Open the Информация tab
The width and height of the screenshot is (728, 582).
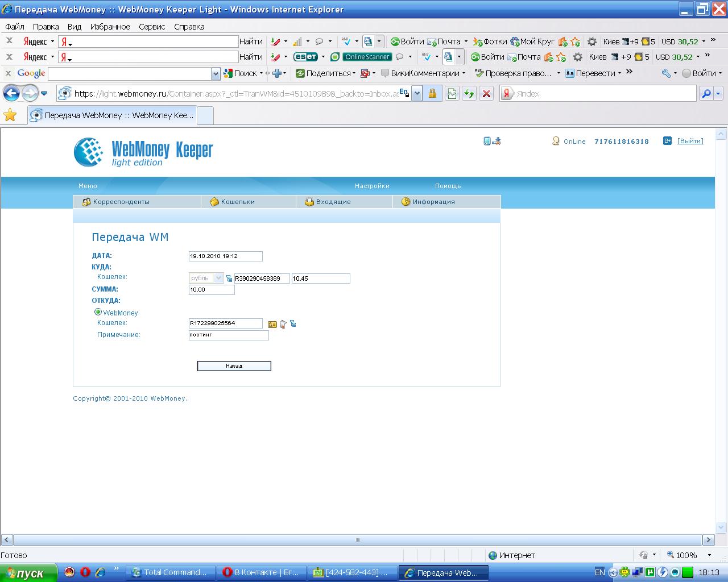tap(428, 202)
